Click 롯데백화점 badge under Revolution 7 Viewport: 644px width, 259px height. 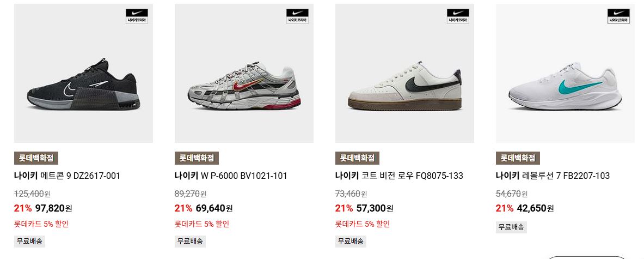[x=518, y=158]
